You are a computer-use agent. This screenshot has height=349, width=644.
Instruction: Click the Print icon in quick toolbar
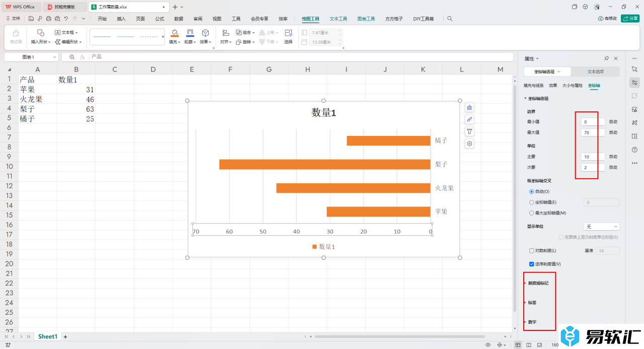click(x=48, y=19)
